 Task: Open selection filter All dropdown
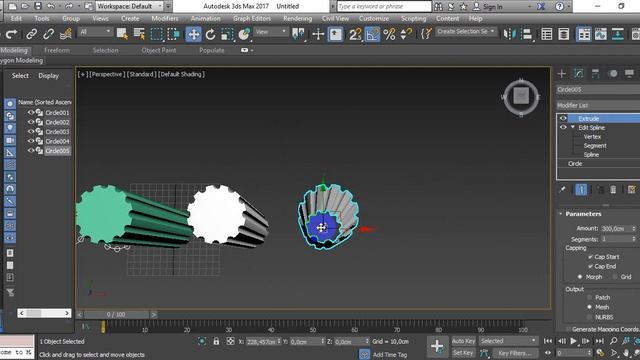[x=95, y=32]
